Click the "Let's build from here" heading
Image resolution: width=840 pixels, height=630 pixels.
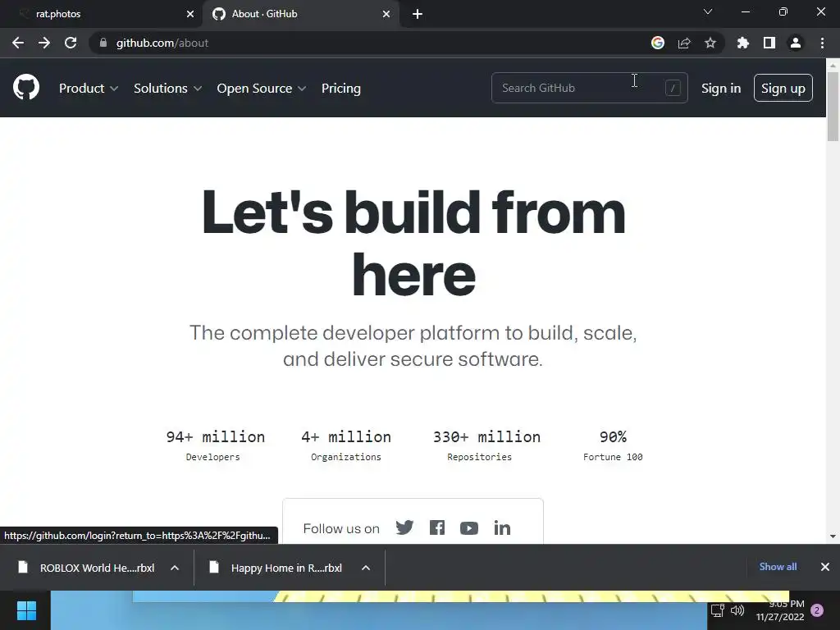tap(413, 243)
